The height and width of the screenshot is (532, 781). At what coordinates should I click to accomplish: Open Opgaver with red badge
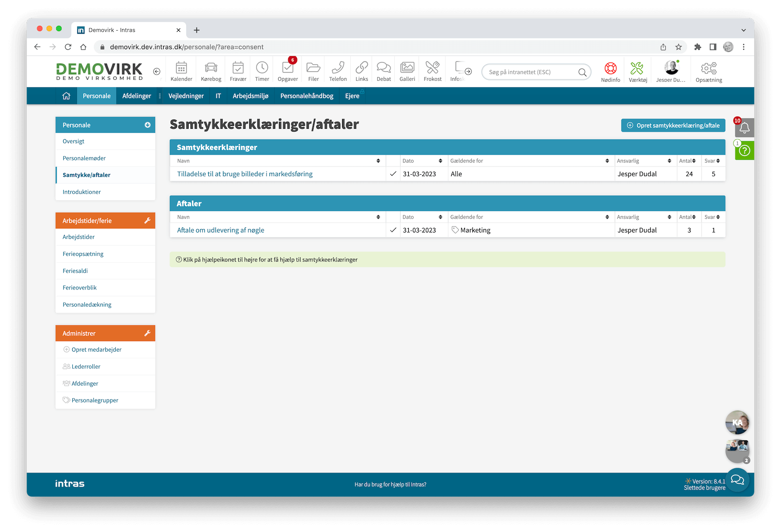click(288, 71)
